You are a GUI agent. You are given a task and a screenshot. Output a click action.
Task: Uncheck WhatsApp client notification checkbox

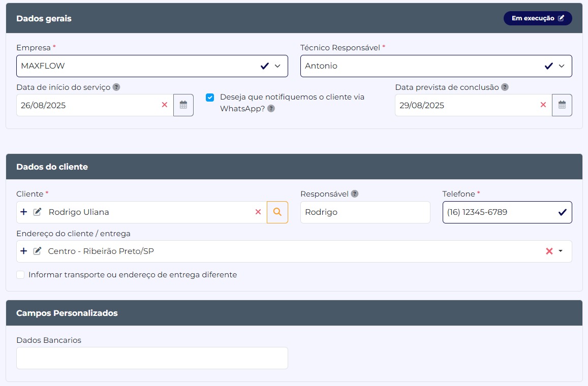tap(210, 98)
